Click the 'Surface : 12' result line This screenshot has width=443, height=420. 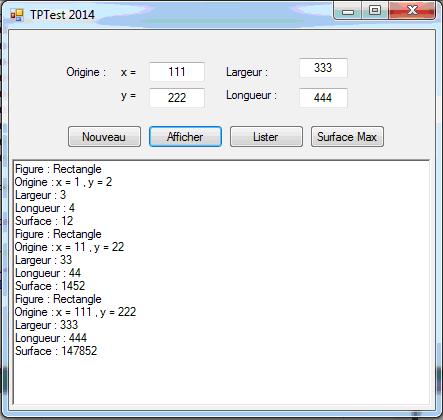coord(44,221)
